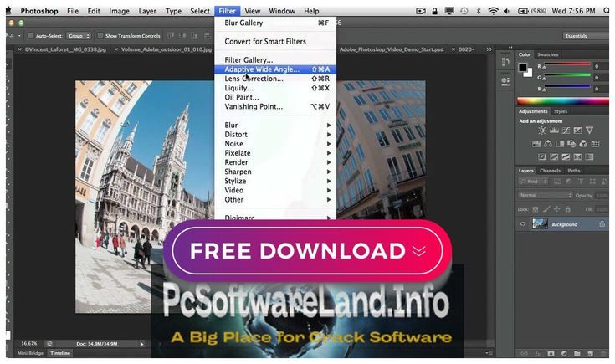Hide the Background layer with eye icon
Screen dimensions: 615x364
click(523, 224)
